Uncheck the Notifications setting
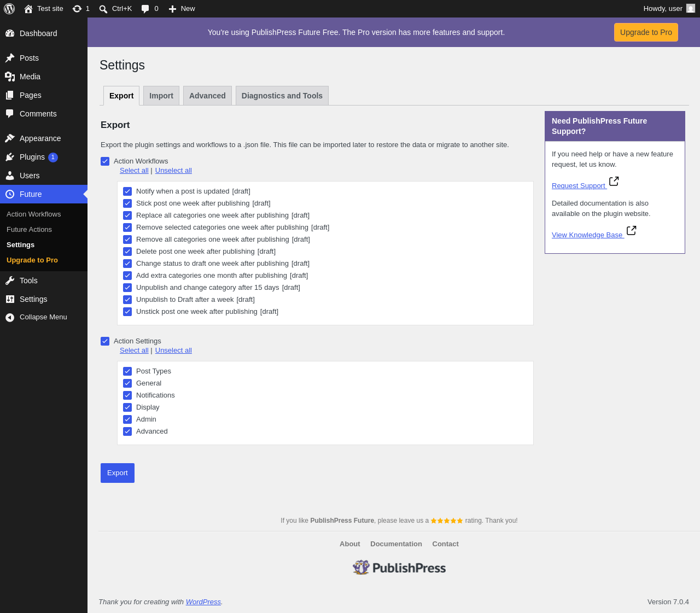 pos(127,395)
